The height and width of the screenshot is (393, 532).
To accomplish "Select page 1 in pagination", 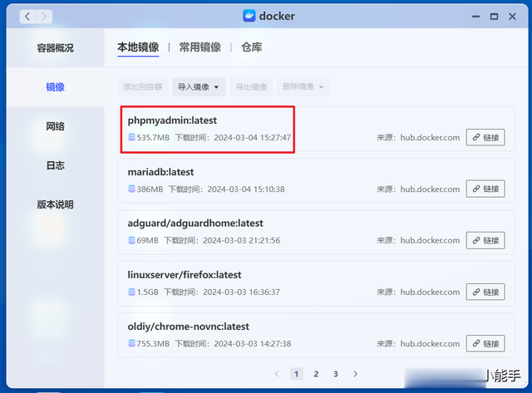I will [297, 374].
